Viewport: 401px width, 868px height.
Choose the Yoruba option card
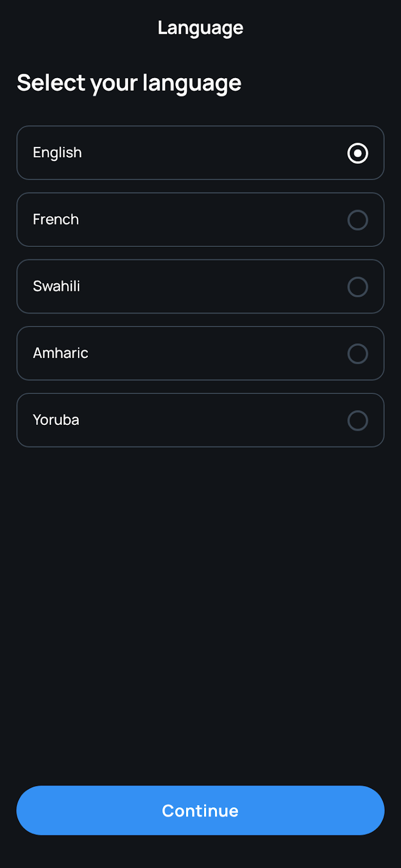[200, 420]
